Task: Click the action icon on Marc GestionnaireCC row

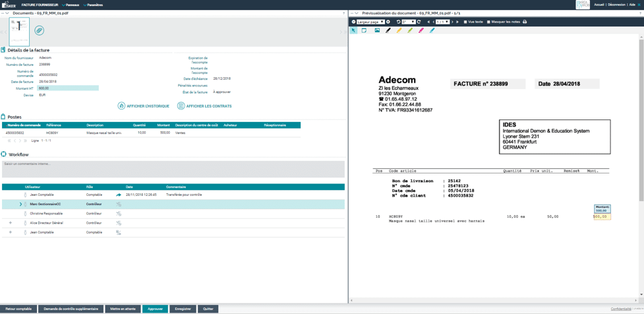Action: tap(118, 204)
